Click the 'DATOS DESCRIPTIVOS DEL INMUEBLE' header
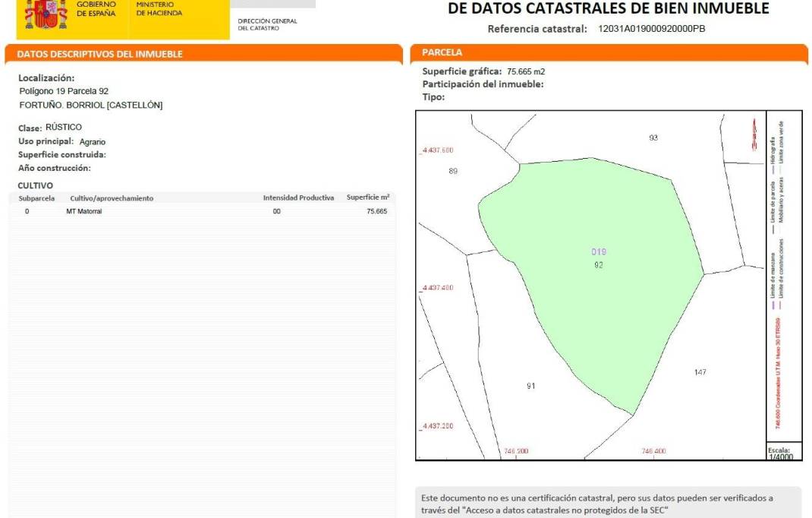Viewport: 812px width, 518px height. click(99, 54)
